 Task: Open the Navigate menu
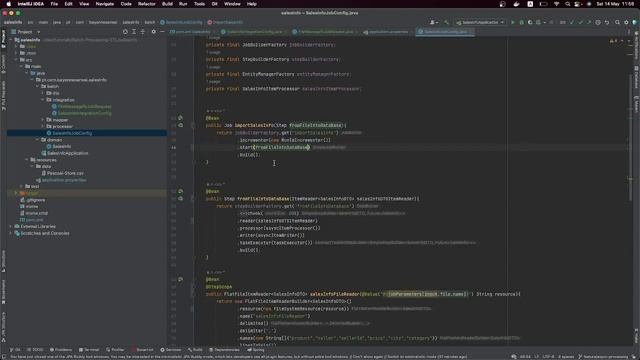105,4
